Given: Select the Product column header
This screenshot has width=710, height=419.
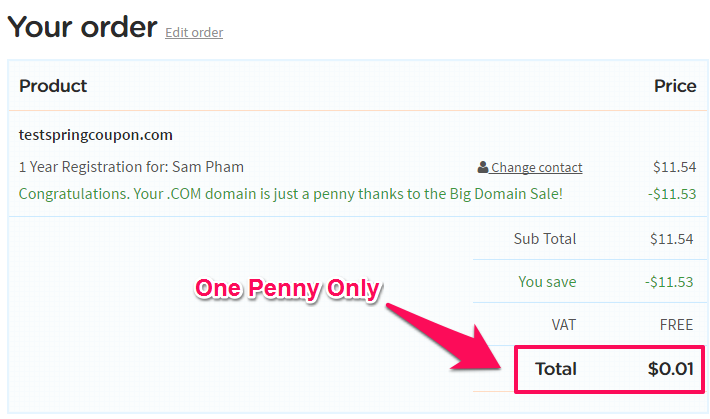Looking at the screenshot, I should pyautogui.click(x=53, y=86).
